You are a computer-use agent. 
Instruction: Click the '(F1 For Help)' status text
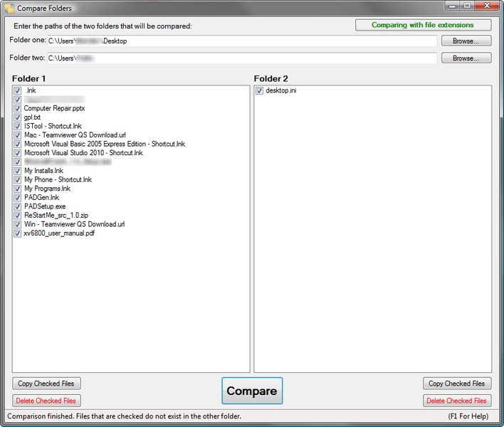tap(468, 416)
